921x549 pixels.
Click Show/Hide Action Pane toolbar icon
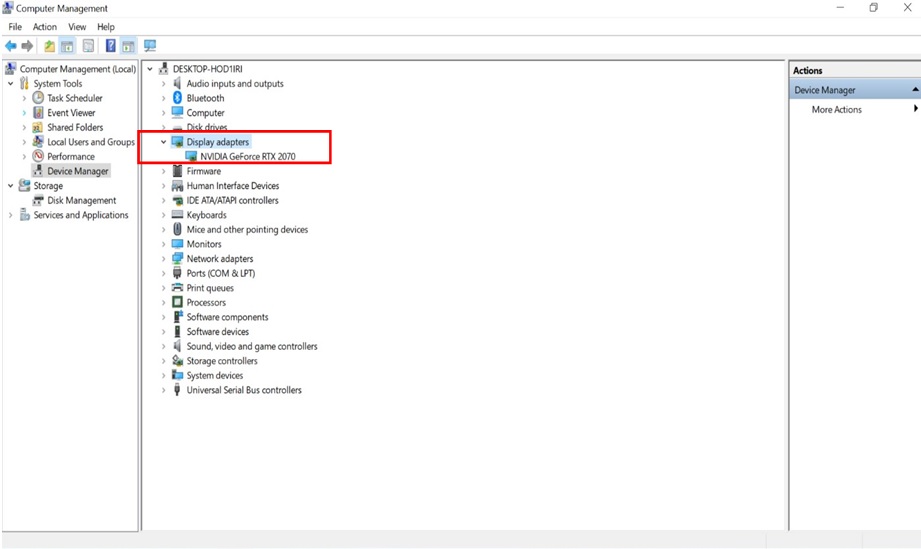(x=129, y=46)
